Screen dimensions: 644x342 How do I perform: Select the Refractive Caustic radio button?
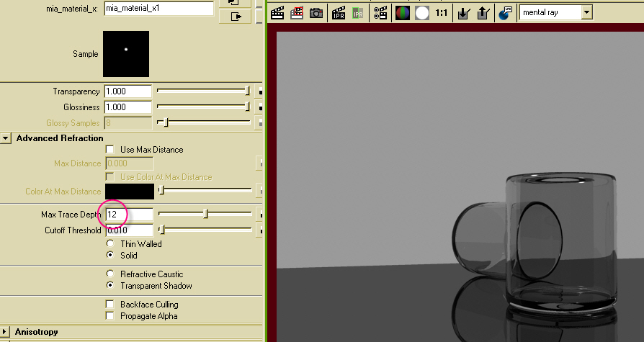click(109, 274)
